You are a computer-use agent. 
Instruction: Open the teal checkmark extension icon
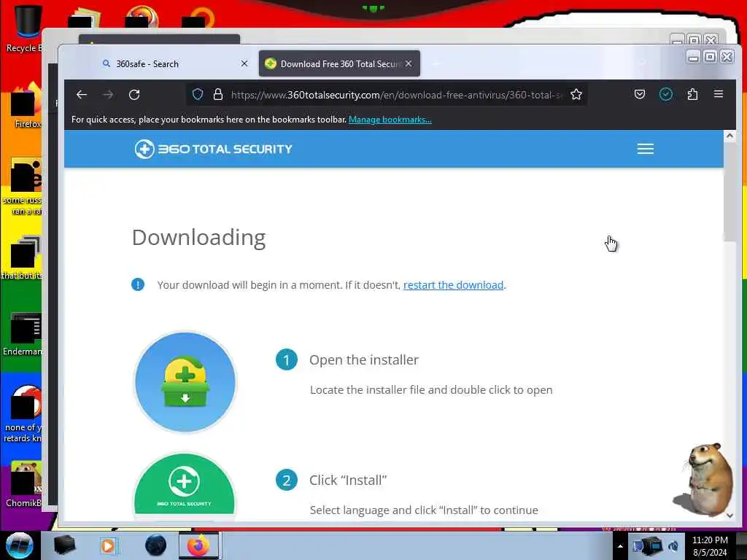click(x=666, y=94)
